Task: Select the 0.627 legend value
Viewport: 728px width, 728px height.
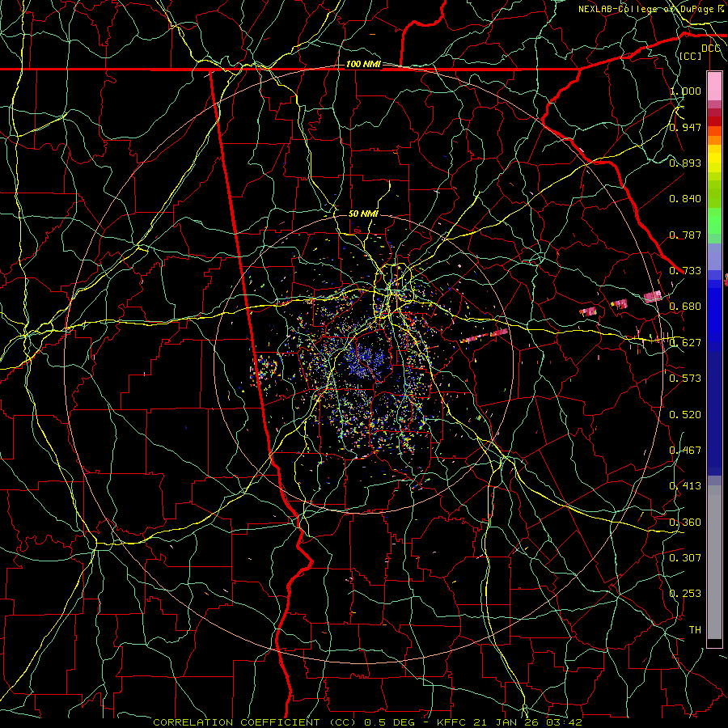Action: click(x=685, y=343)
